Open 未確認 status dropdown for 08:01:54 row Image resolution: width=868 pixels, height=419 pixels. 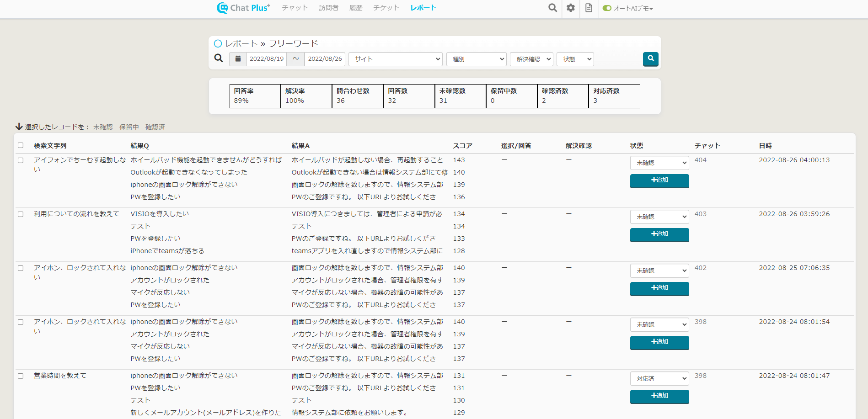(x=659, y=324)
